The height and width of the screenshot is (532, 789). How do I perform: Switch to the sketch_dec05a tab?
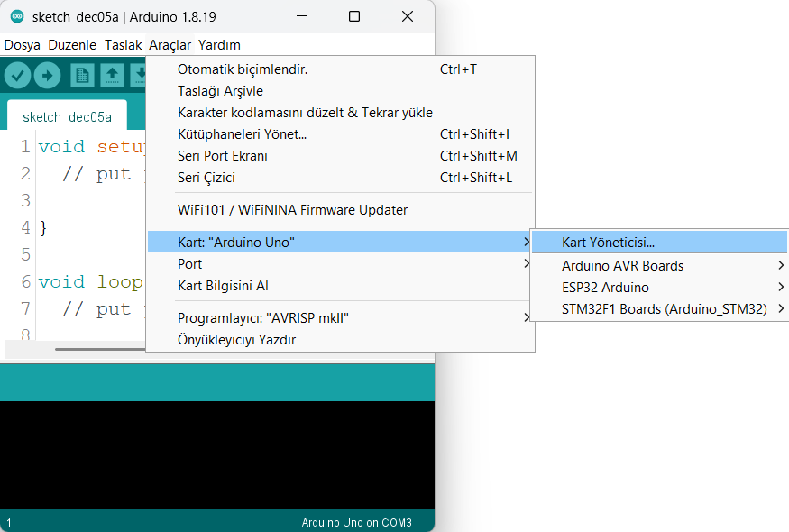click(67, 117)
